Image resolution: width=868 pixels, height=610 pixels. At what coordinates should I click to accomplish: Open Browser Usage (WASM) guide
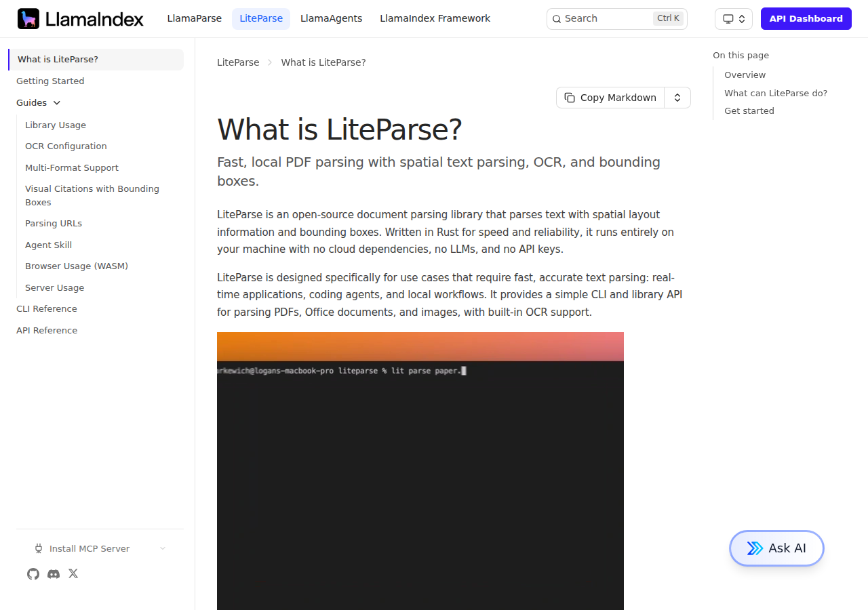click(77, 266)
